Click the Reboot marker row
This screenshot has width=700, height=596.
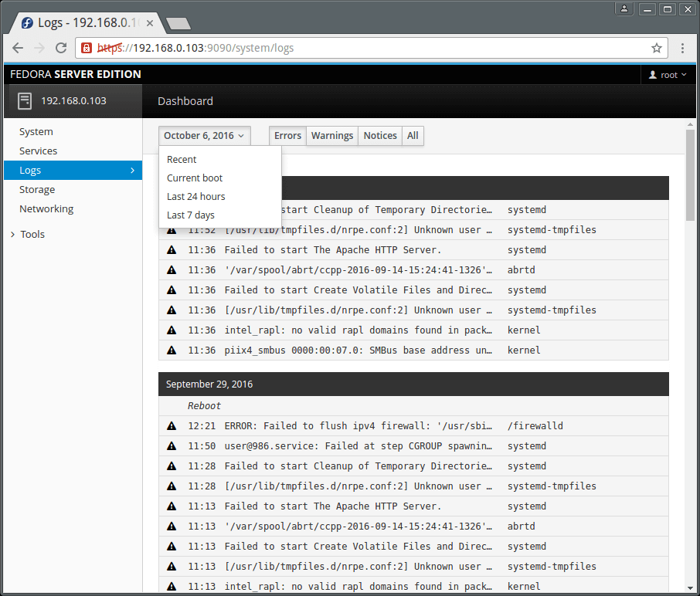point(413,406)
